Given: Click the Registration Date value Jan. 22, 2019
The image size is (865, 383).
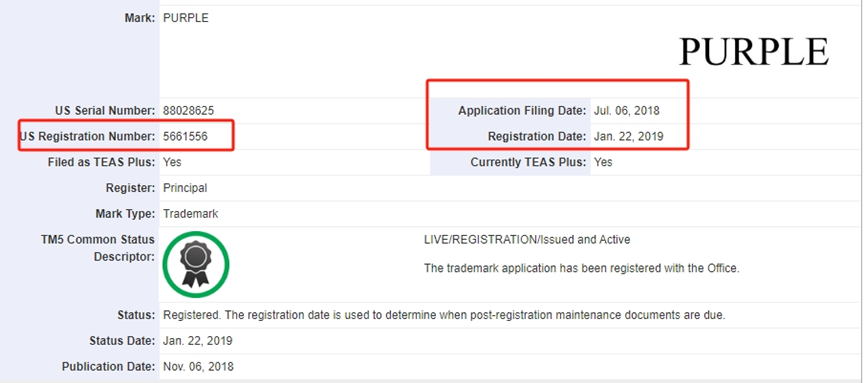Looking at the screenshot, I should point(629,136).
